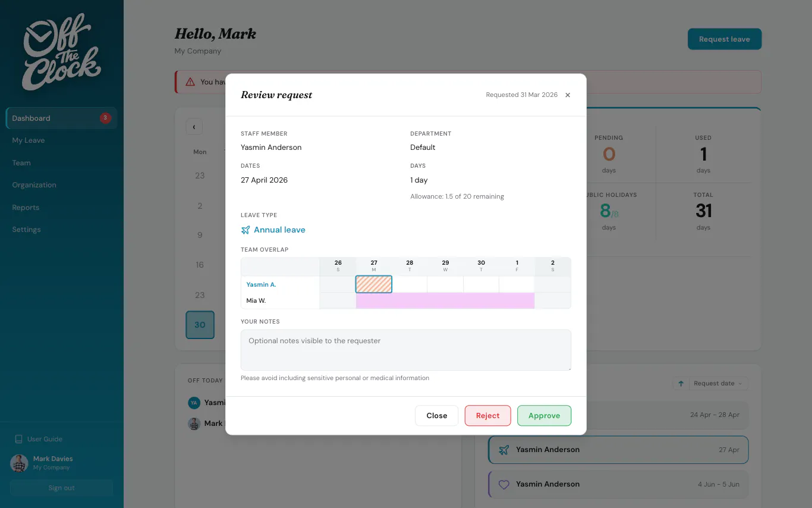Click the pink leave bar for Mia W.
The width and height of the screenshot is (812, 508).
[x=445, y=300]
